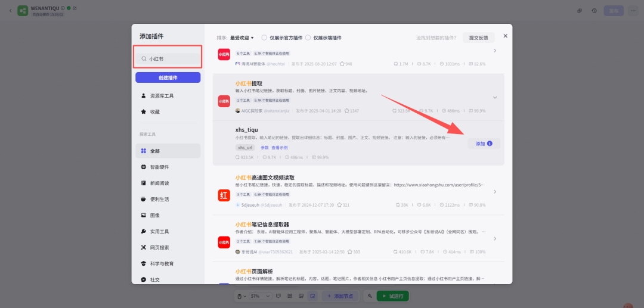Click the wrench debug icon beside 试运行

[370, 295]
